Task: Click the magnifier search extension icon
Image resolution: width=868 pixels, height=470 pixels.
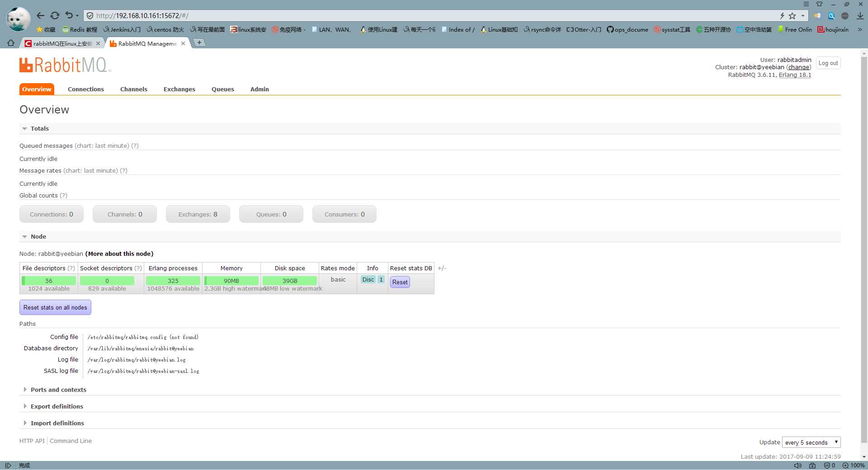Action: click(831, 16)
